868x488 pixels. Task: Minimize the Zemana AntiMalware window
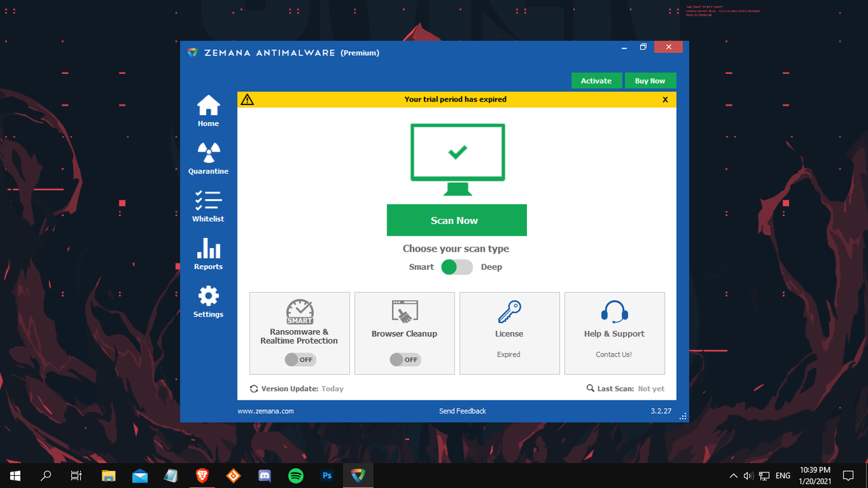623,47
